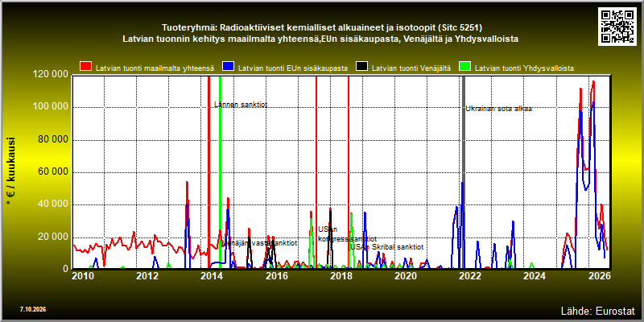This screenshot has height=322, width=644.
Task: Click the x-axis year label '2016'
Action: pos(276,276)
